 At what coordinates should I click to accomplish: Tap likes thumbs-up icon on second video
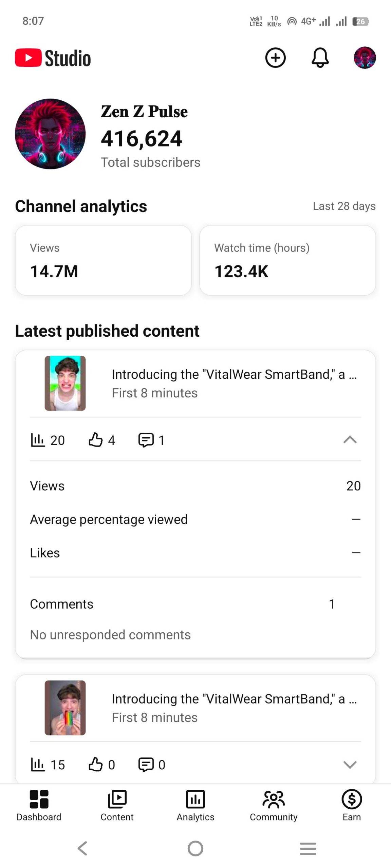(96, 764)
